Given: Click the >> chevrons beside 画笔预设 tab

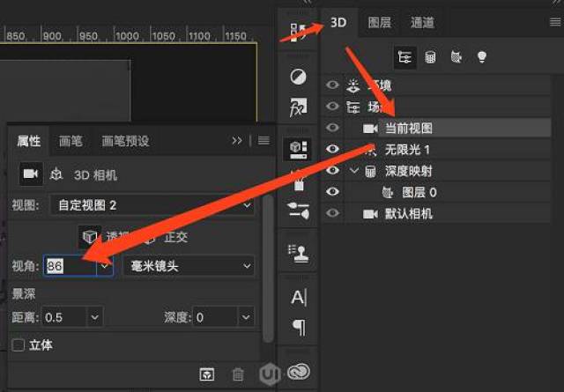Looking at the screenshot, I should click(x=237, y=141).
